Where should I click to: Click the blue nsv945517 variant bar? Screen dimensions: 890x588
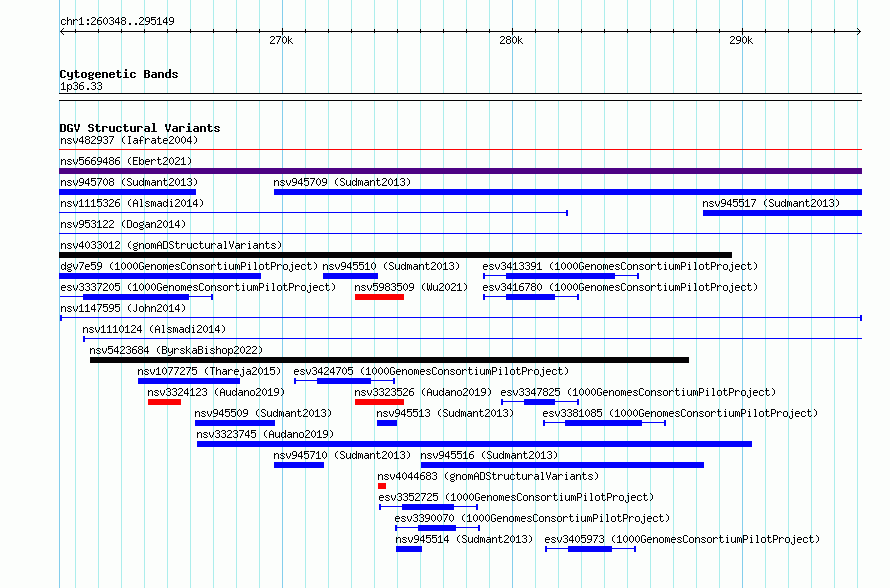click(782, 213)
